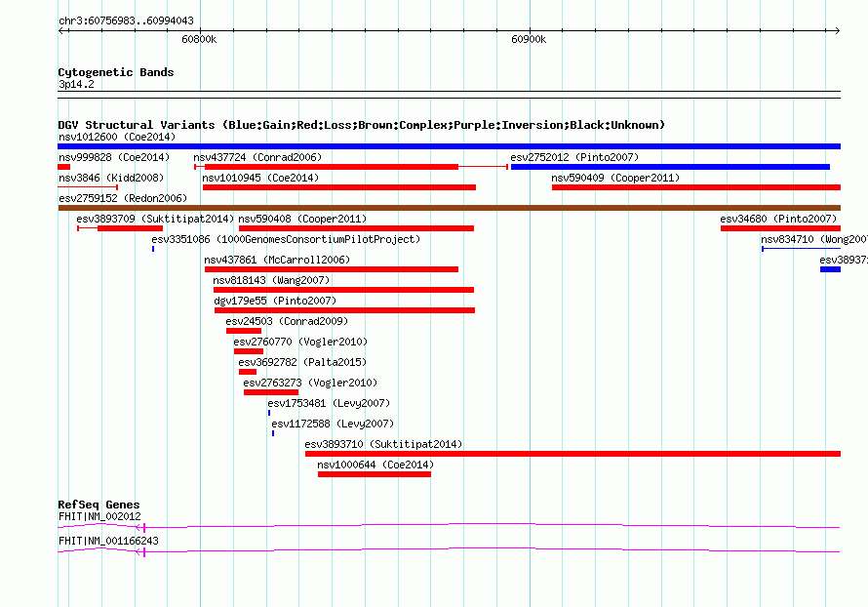Click the chr3:60756983..60994043 coordinate text
Viewport: 868px width, 607px height.
[x=126, y=20]
